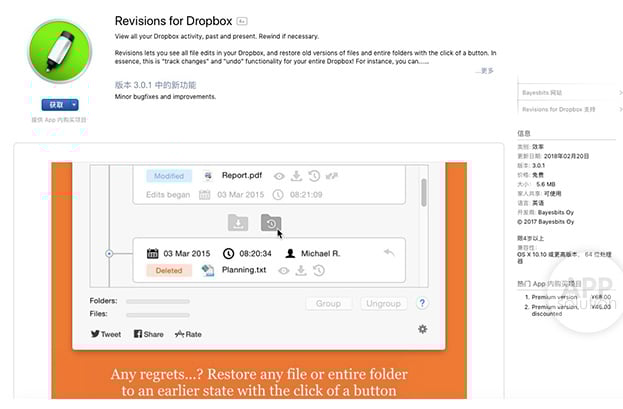
Task: Click the Premium version in-app purchase row
Action: 568,297
